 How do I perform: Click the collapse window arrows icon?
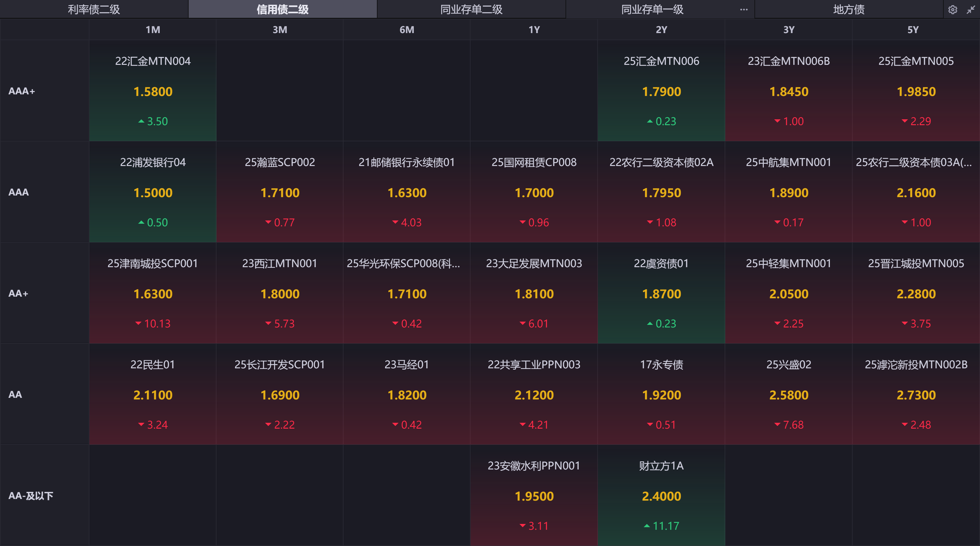click(971, 9)
